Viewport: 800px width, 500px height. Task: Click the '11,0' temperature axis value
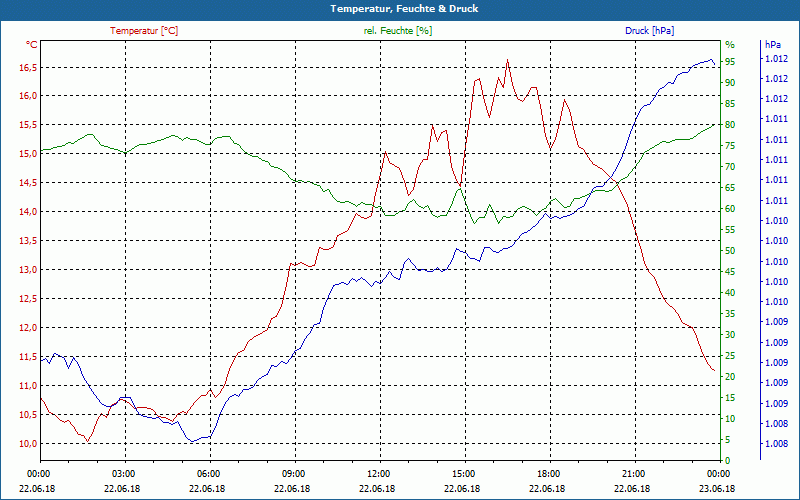click(28, 386)
